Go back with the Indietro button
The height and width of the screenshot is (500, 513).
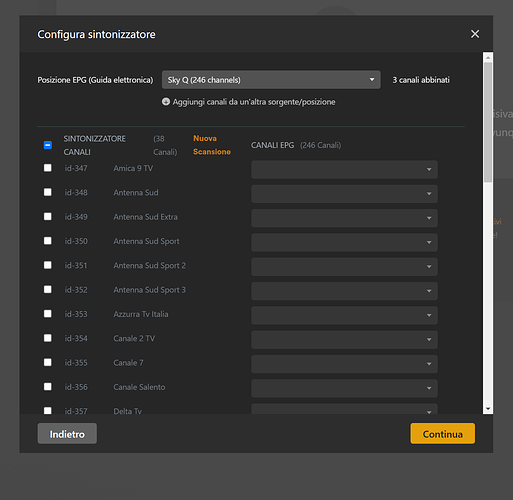pos(67,434)
